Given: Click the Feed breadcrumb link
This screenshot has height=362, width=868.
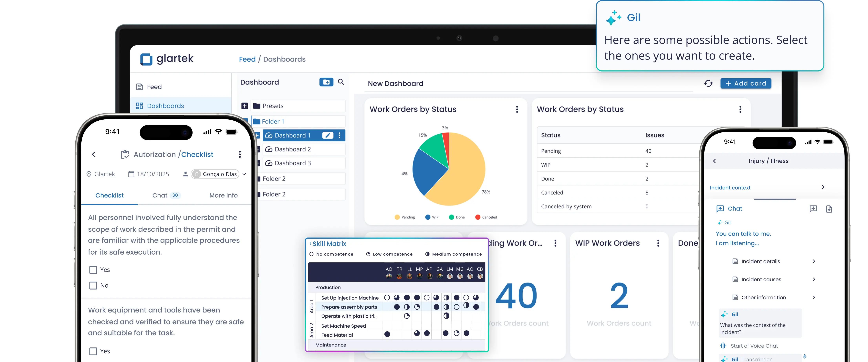Looking at the screenshot, I should [x=247, y=59].
